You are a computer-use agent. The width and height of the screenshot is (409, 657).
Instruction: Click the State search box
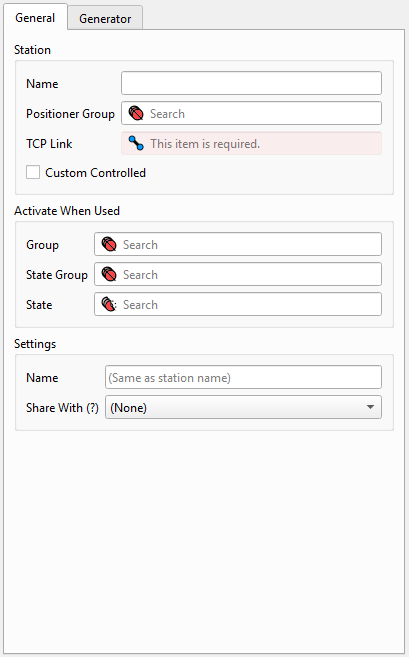coord(238,304)
